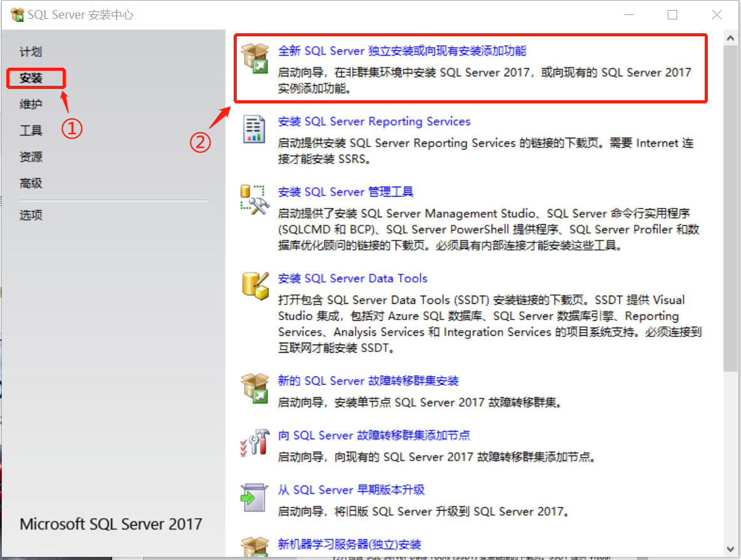This screenshot has width=741, height=560.
Task: Open the 计划 page in the sidebar
Action: (x=31, y=51)
